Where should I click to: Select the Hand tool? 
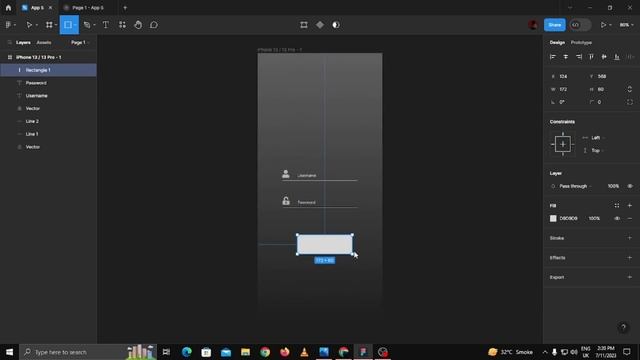point(138,25)
